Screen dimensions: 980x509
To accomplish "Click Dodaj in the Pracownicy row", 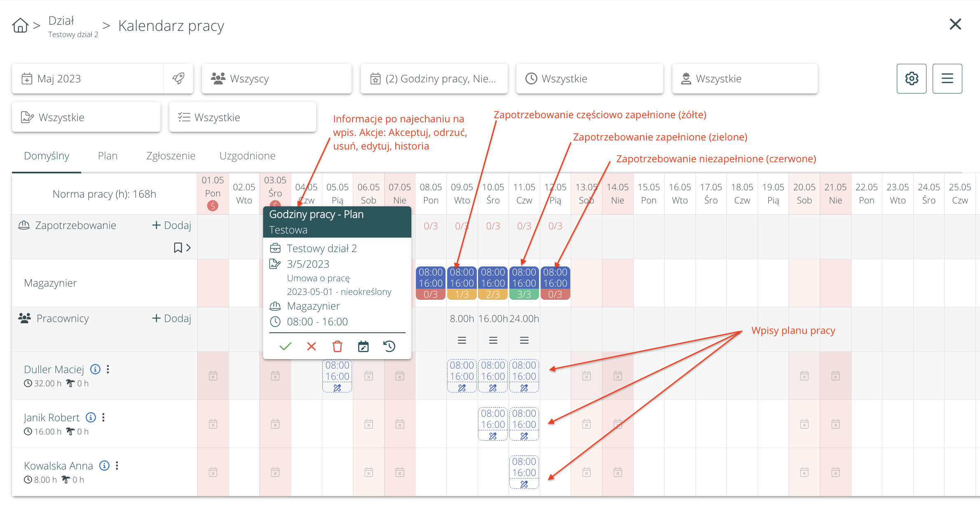I will tap(172, 318).
